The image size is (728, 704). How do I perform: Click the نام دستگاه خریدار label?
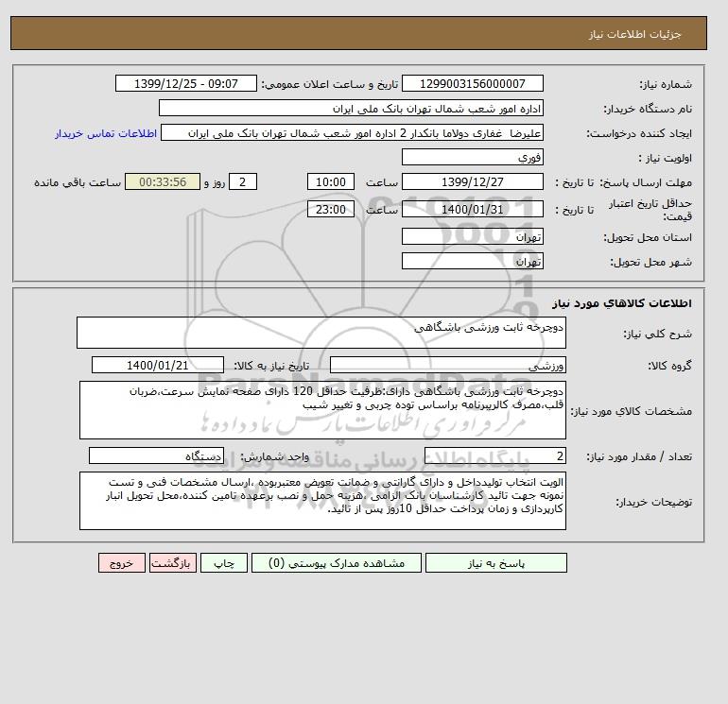pyautogui.click(x=648, y=109)
